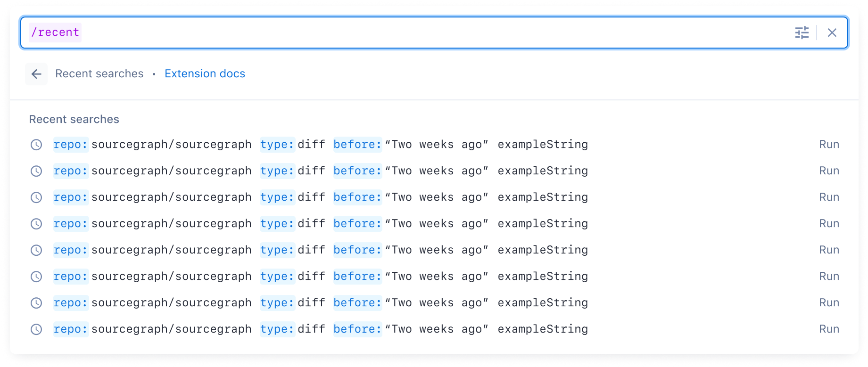Run the last recent search
The width and height of the screenshot is (868, 367).
829,329
